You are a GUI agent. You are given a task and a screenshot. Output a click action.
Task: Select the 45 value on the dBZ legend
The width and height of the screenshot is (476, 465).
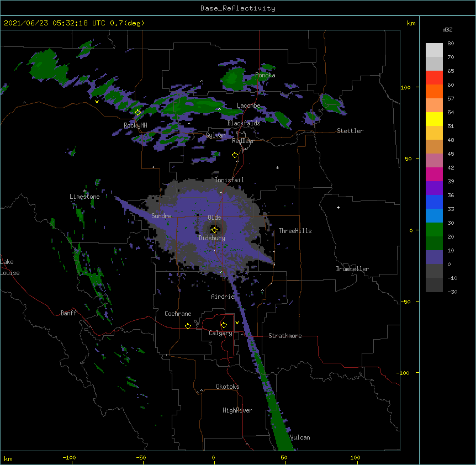pyautogui.click(x=451, y=154)
